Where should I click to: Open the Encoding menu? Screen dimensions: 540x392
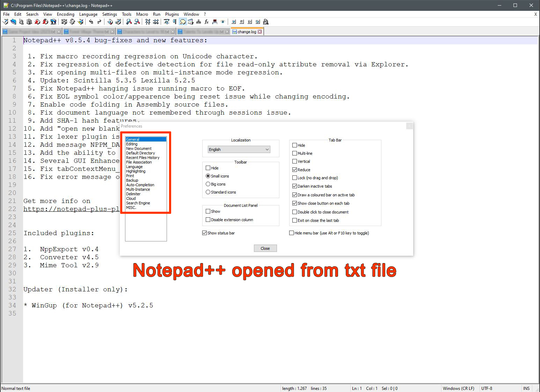coord(66,14)
